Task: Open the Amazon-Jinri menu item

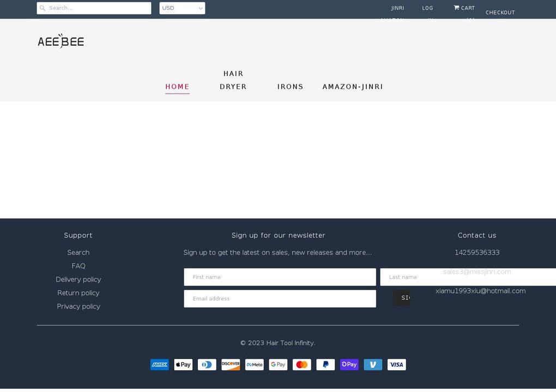Action: [x=353, y=87]
